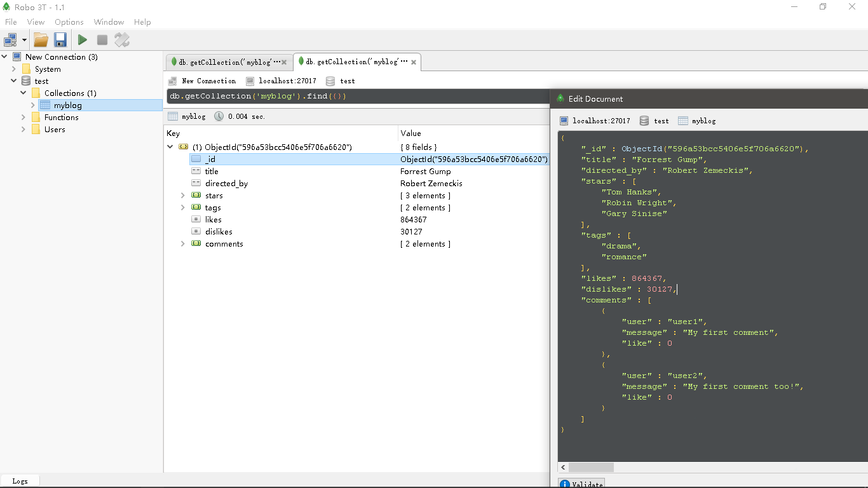
Task: Click the Open file folder icon
Action: 41,40
